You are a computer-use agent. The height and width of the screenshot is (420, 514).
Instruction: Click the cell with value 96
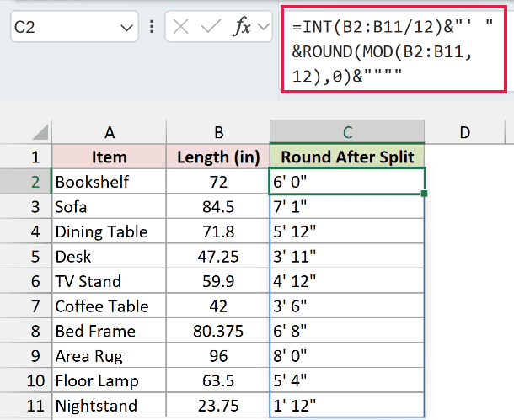[218, 356]
